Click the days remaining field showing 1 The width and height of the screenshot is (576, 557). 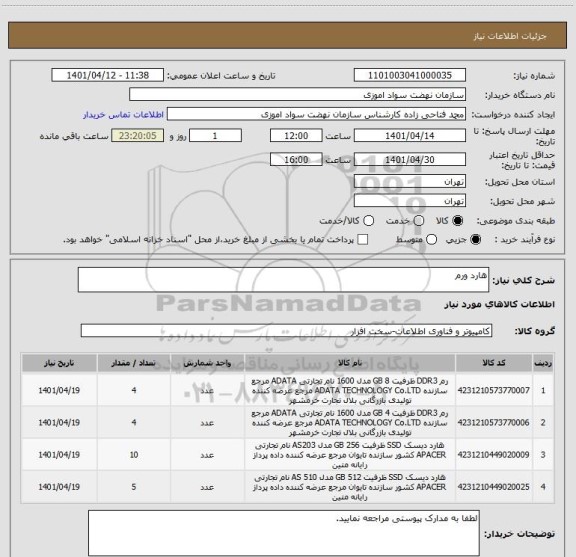tap(215, 136)
